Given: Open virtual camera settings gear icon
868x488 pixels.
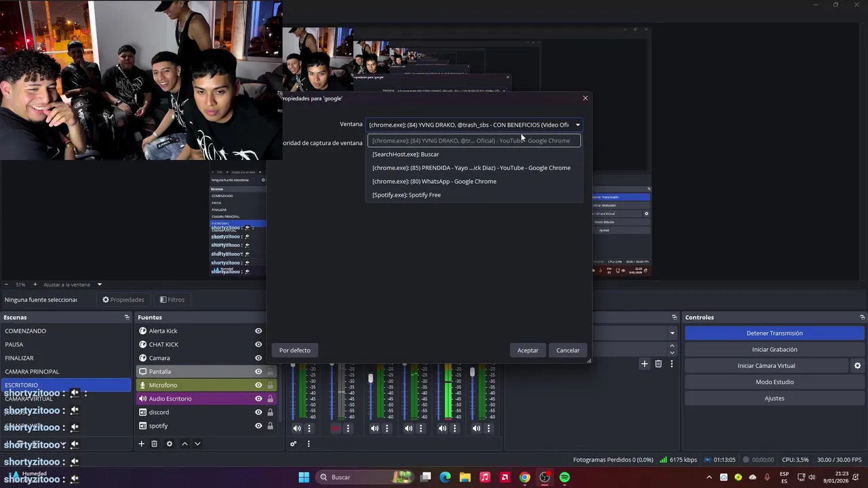Looking at the screenshot, I should tap(857, 366).
